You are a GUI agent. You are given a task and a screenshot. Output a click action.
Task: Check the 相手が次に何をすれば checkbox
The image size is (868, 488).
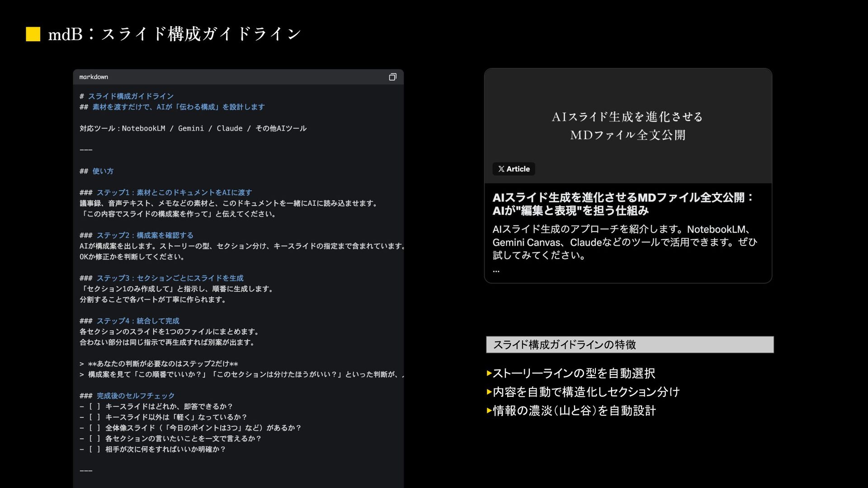click(94, 450)
